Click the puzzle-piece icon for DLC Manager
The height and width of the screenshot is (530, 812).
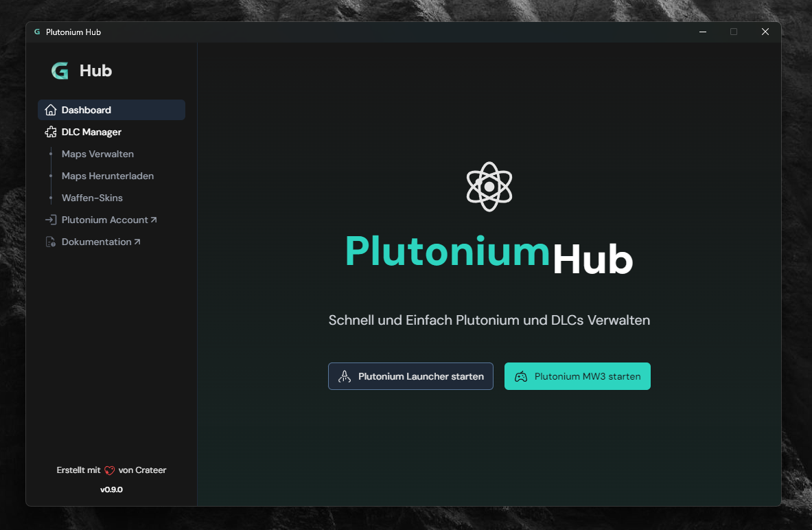coord(51,132)
